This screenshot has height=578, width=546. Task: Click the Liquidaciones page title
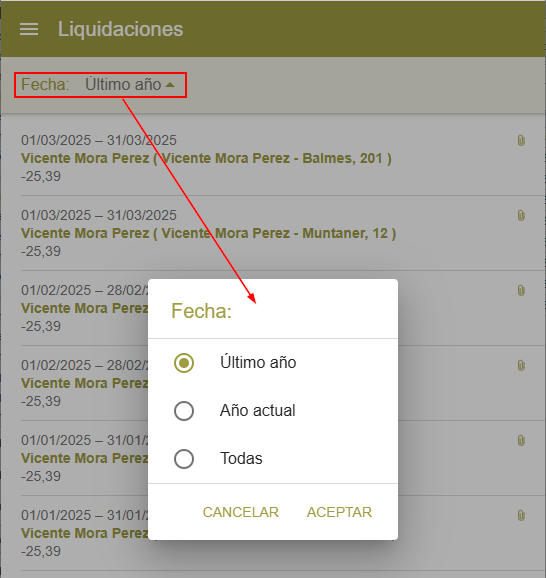pyautogui.click(x=121, y=29)
